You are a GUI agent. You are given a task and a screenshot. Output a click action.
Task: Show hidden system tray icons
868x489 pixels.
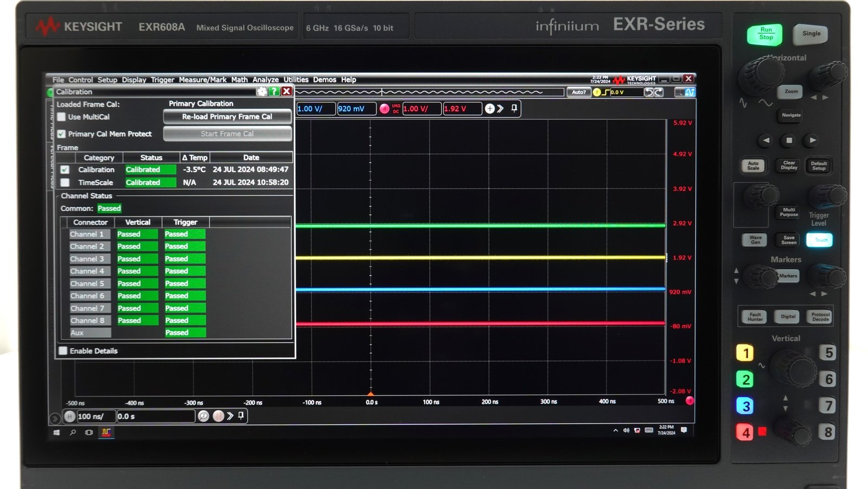click(x=616, y=430)
